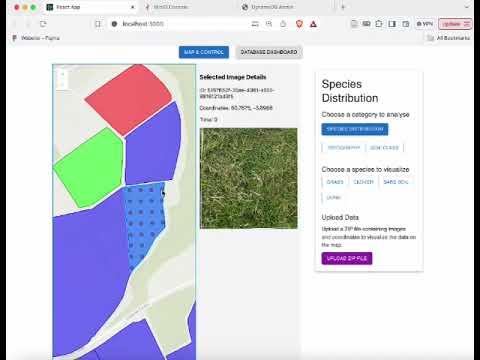Choose Clover species to visualize
The width and height of the screenshot is (480, 360).
point(363,182)
